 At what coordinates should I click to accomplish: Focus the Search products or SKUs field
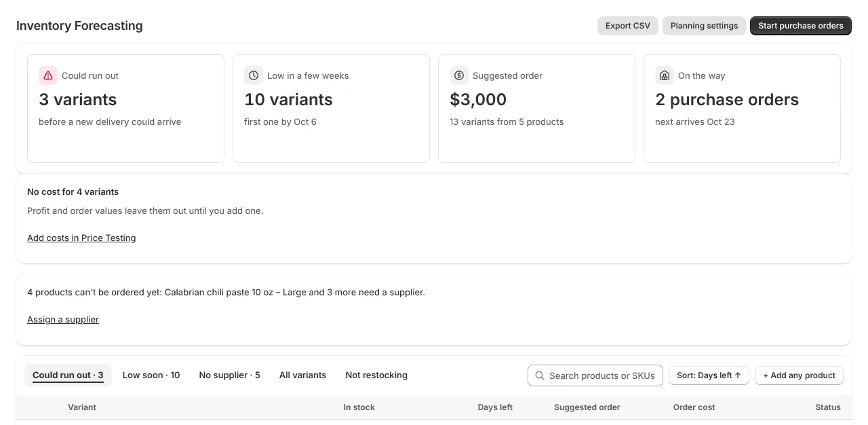595,375
